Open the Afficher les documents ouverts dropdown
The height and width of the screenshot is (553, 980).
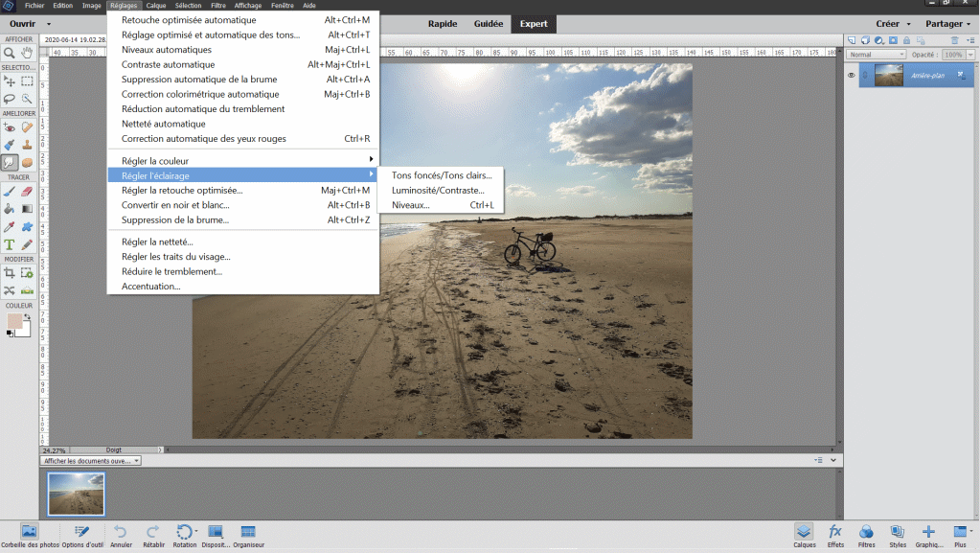pyautogui.click(x=93, y=460)
